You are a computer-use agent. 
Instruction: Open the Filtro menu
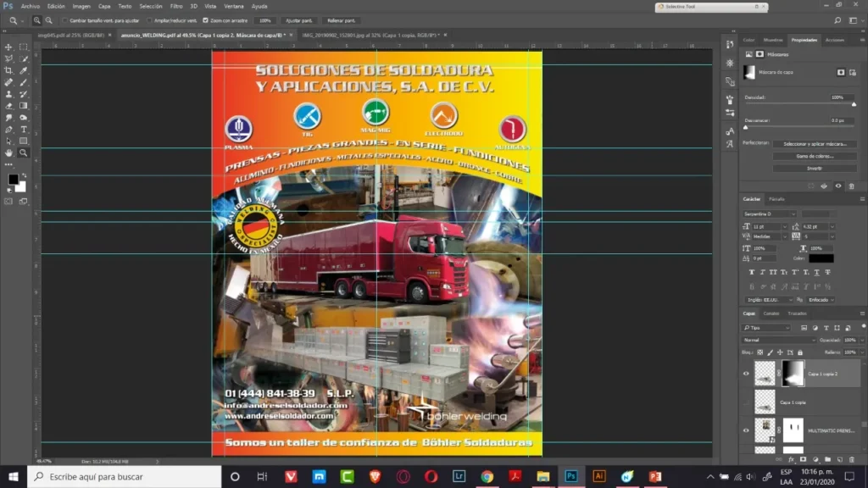pos(176,6)
